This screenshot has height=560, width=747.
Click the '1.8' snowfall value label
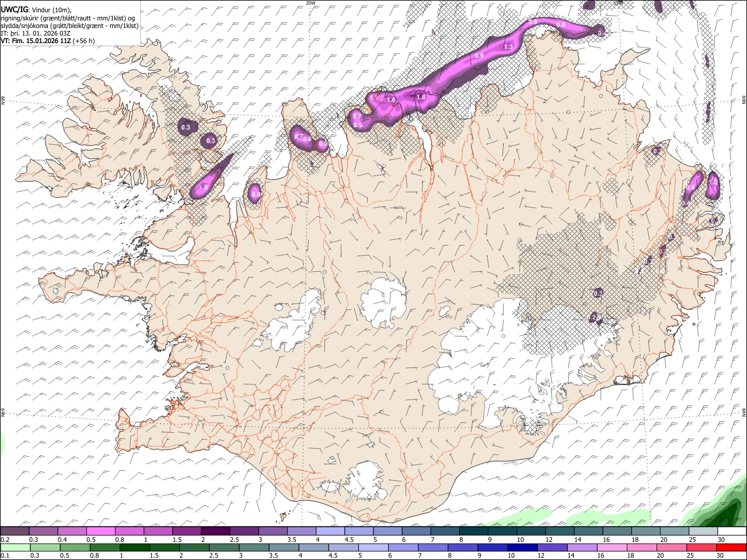pyautogui.click(x=420, y=97)
